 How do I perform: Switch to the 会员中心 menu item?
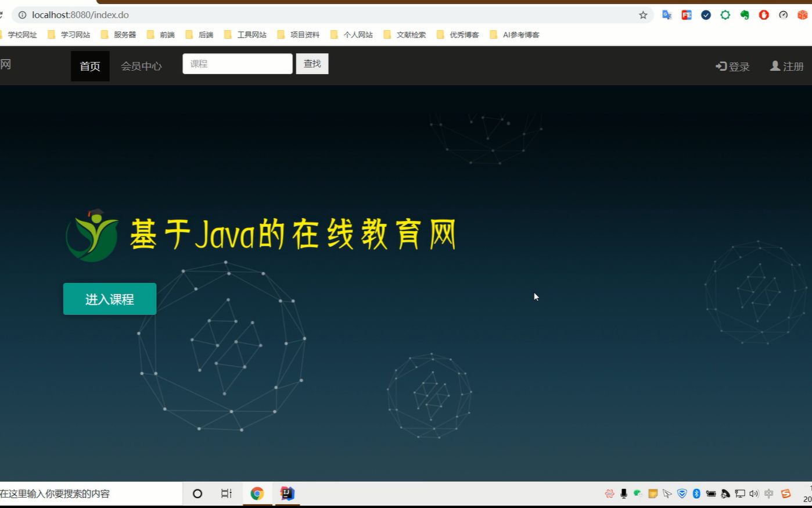pos(141,66)
